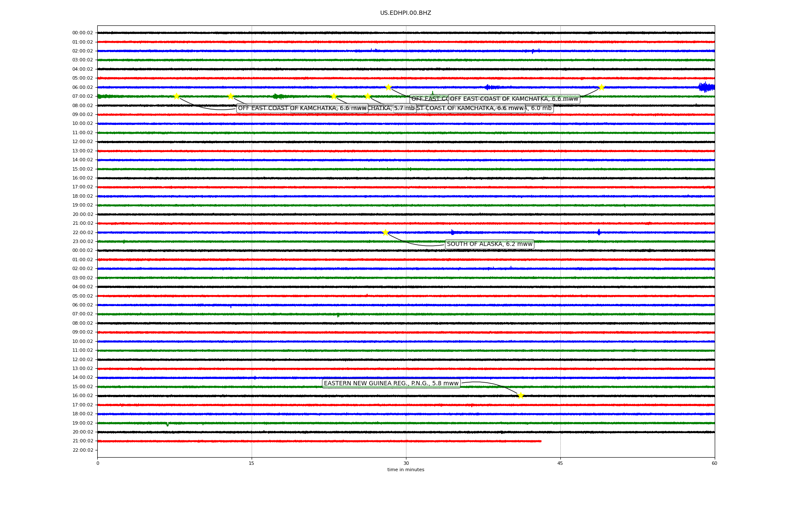The width and height of the screenshot is (812, 508).
Task: Click the leftmost yellow star on the 07:00:02 trace
Action: point(176,96)
